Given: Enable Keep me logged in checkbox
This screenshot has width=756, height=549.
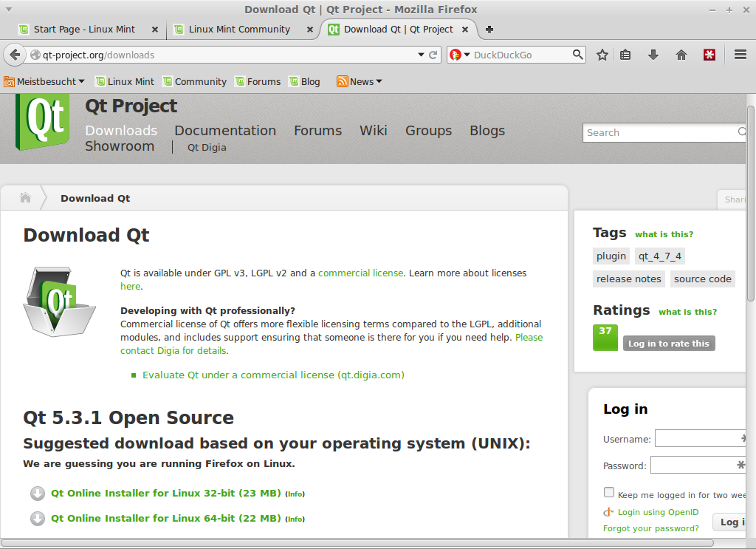Looking at the screenshot, I should (609, 493).
